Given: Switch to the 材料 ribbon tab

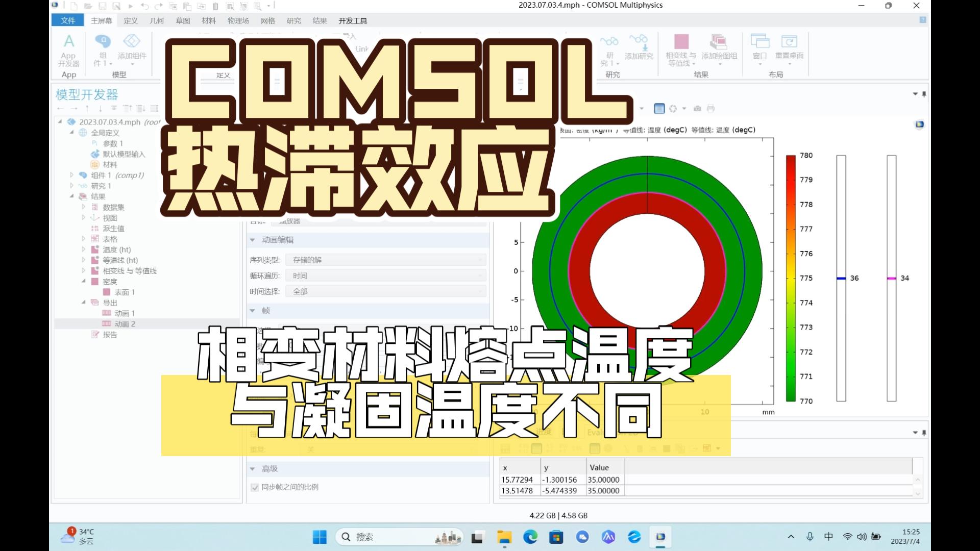Looking at the screenshot, I should 209,20.
